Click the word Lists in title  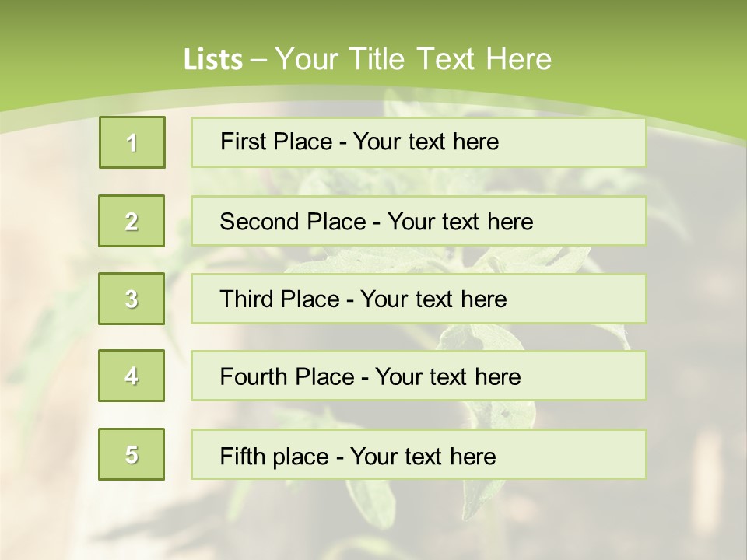213,60
